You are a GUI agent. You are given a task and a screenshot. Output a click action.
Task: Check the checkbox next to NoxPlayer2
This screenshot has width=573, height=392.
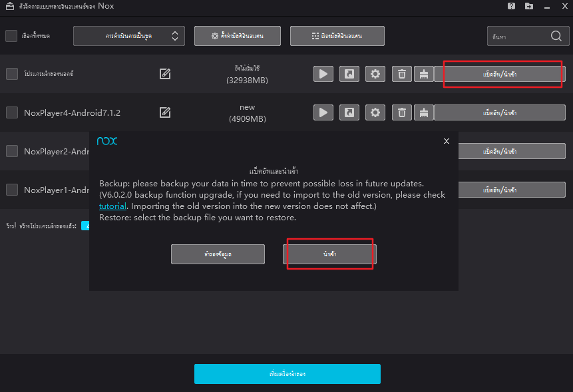[11, 151]
